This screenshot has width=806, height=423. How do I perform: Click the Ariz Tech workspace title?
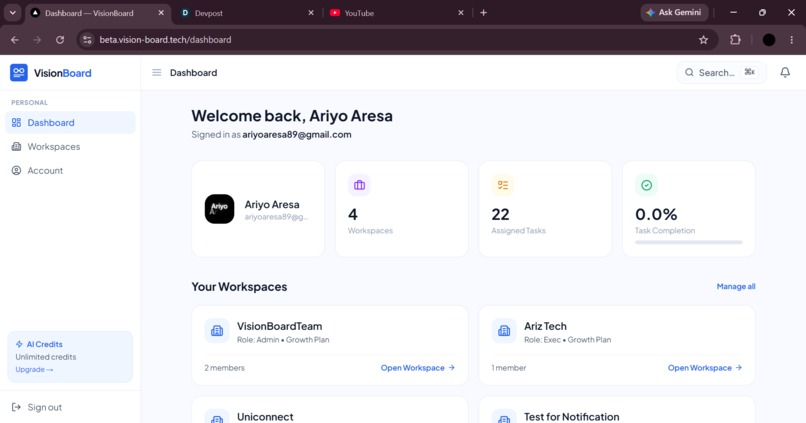point(545,326)
